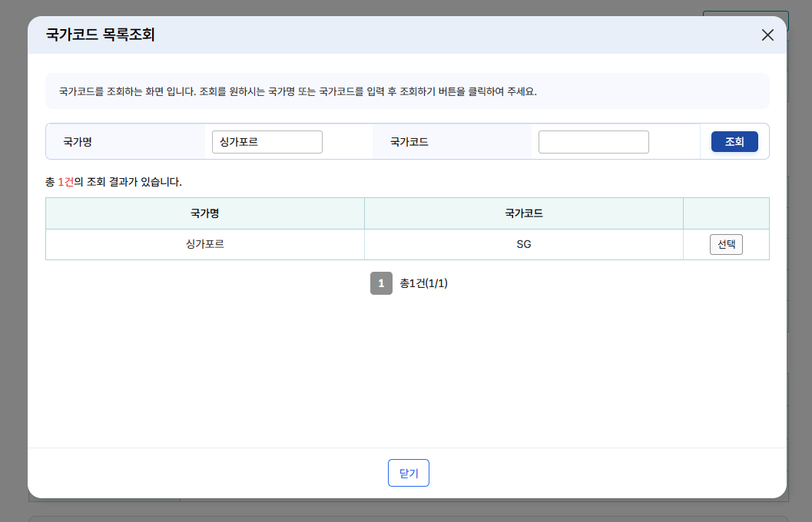Click the 조회 search button

pos(734,141)
